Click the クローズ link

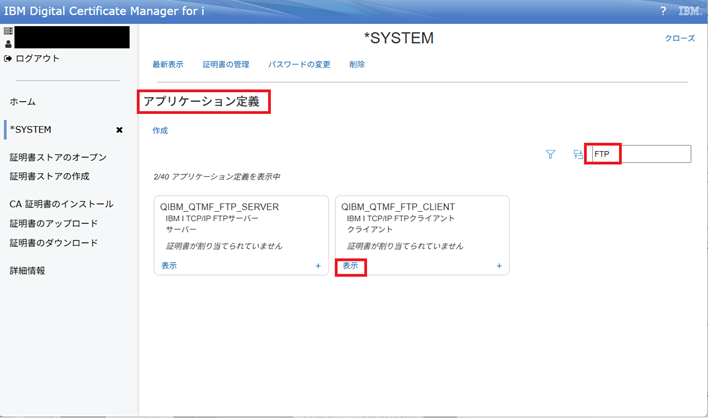pyautogui.click(x=679, y=38)
